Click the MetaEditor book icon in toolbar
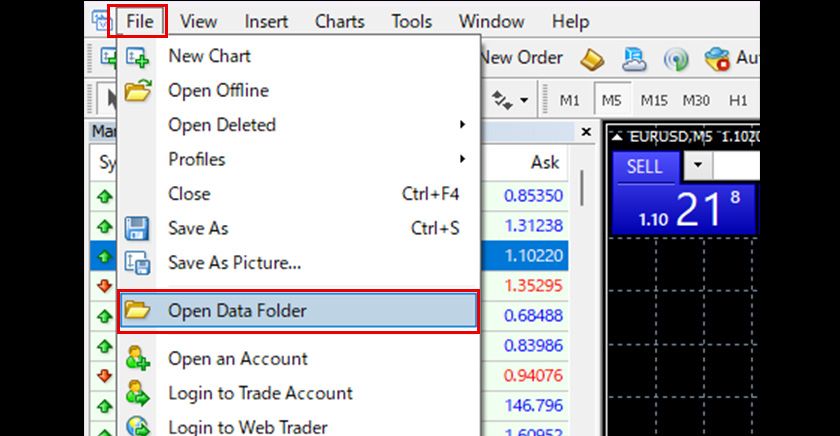840x436 pixels. tap(593, 58)
